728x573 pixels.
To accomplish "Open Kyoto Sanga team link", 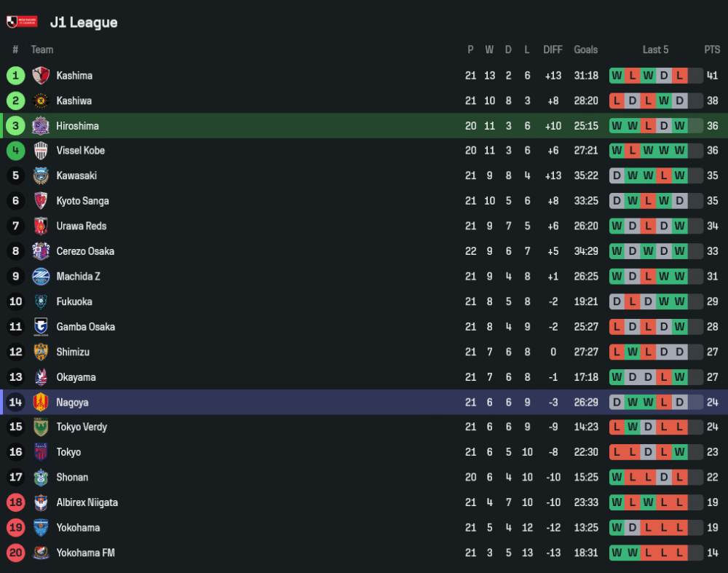I will (82, 201).
